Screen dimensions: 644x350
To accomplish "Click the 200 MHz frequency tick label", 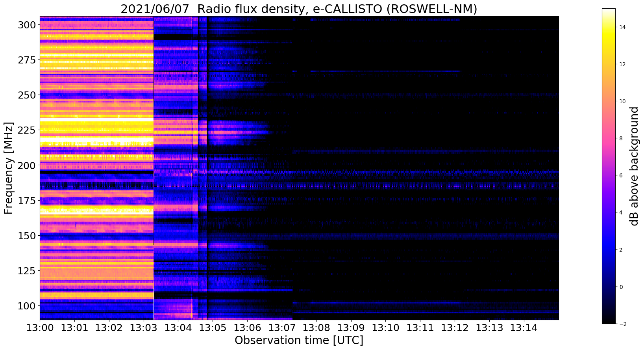I will 26,165.
